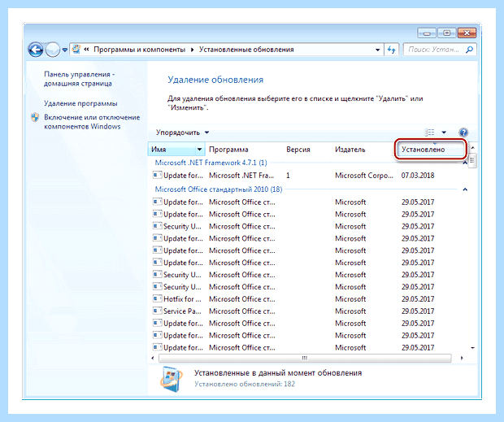
Task: Open the recent pages dropdown arrow
Action: [x=64, y=50]
